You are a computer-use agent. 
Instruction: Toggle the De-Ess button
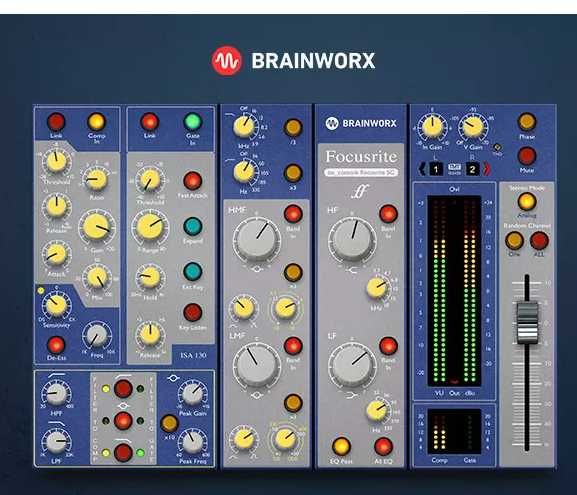pos(56,345)
